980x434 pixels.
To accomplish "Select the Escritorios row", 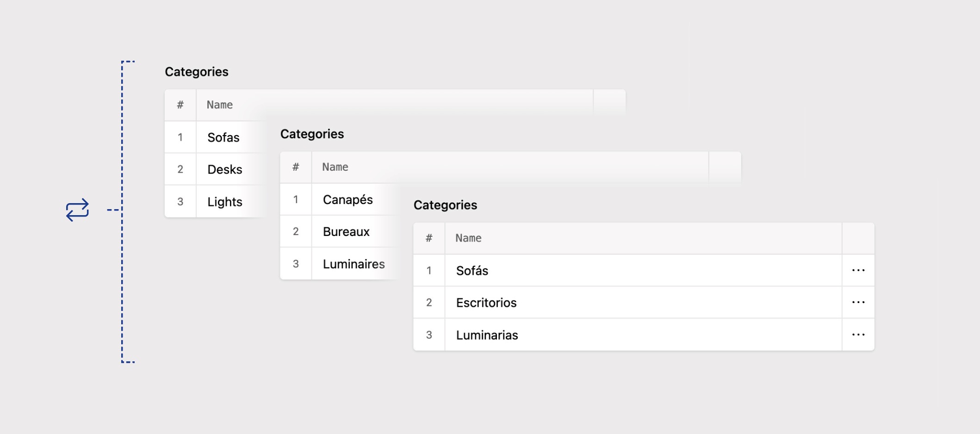I will point(486,302).
